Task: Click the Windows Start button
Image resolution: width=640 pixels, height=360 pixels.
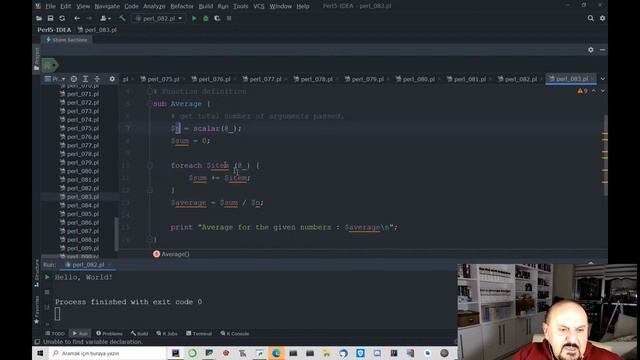Action: (x=40, y=353)
